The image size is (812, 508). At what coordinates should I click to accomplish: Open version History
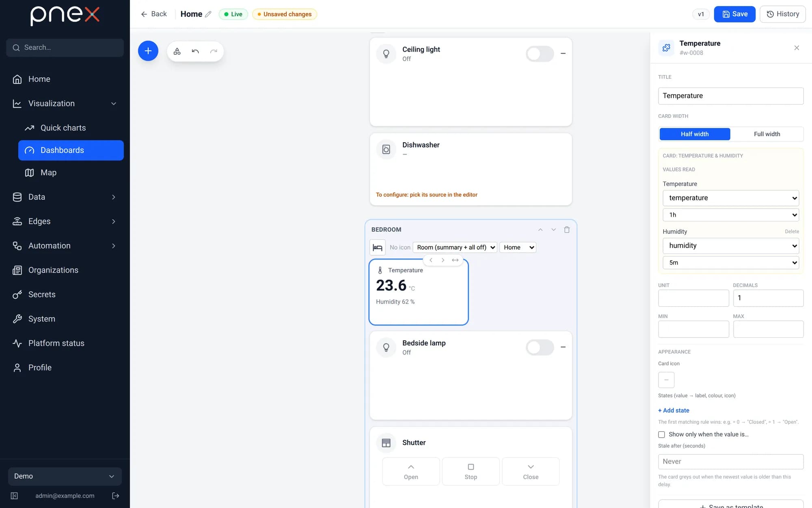coord(782,14)
